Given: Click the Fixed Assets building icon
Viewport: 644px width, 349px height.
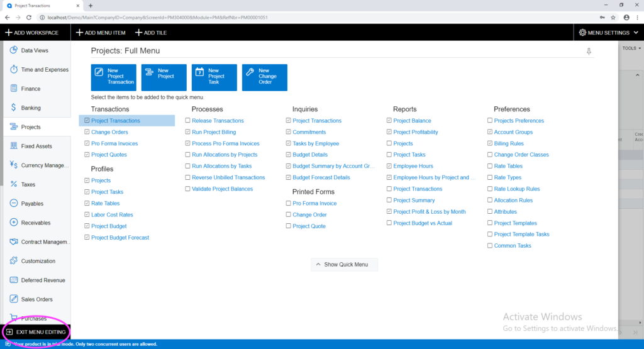Looking at the screenshot, I should tap(14, 146).
